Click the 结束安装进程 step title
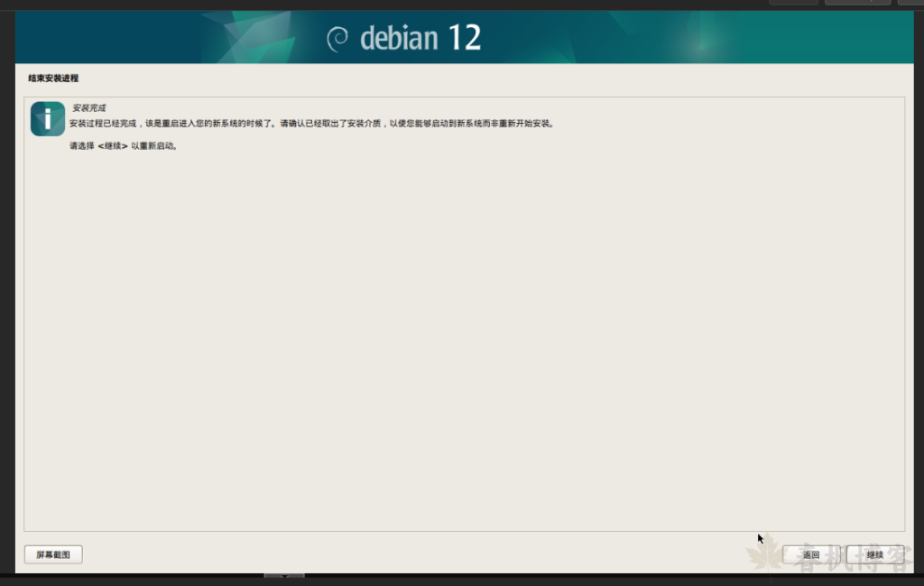The height and width of the screenshot is (586, 924). click(56, 79)
